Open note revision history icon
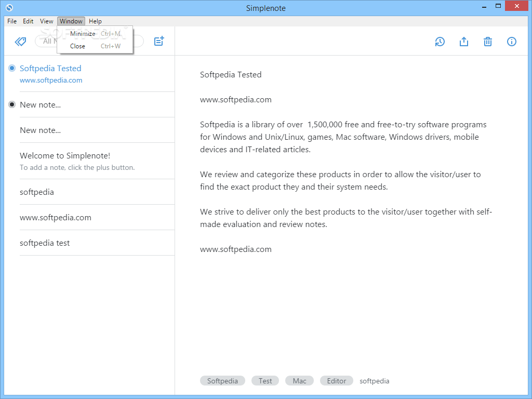532x399 pixels. (x=440, y=42)
